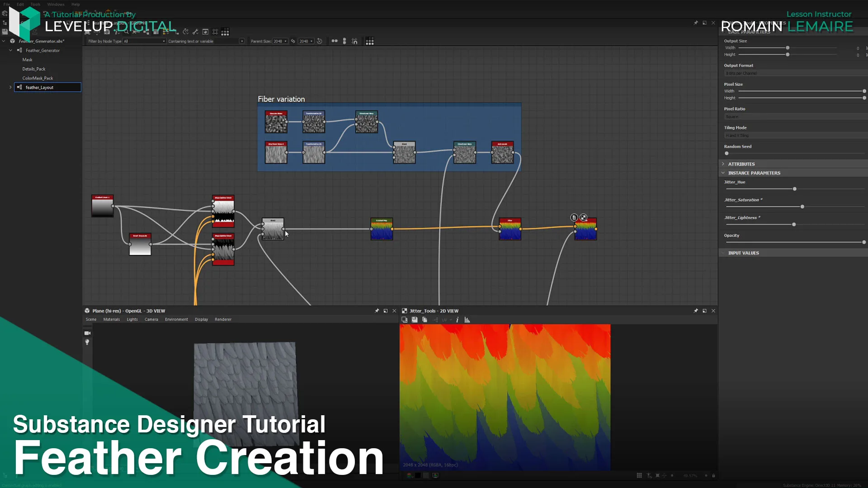Click the info icon in 2D view toolbar

[x=458, y=320]
